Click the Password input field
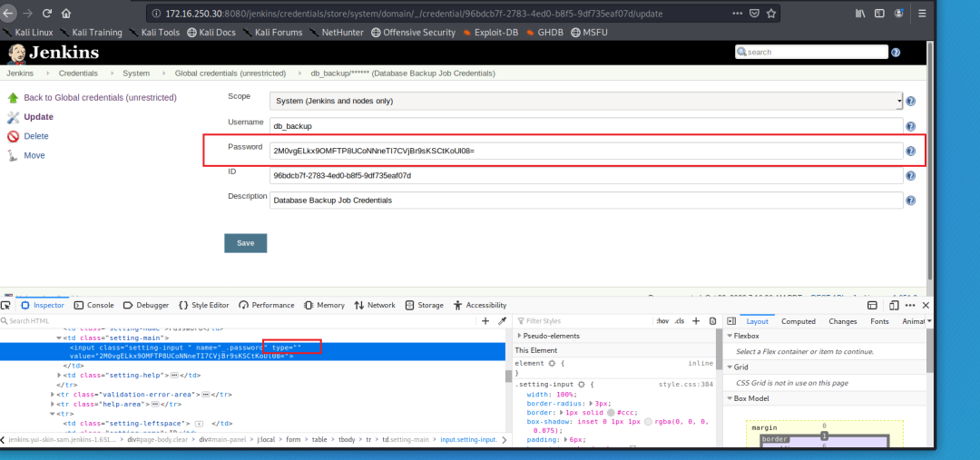Image resolution: width=980 pixels, height=460 pixels. pos(586,151)
